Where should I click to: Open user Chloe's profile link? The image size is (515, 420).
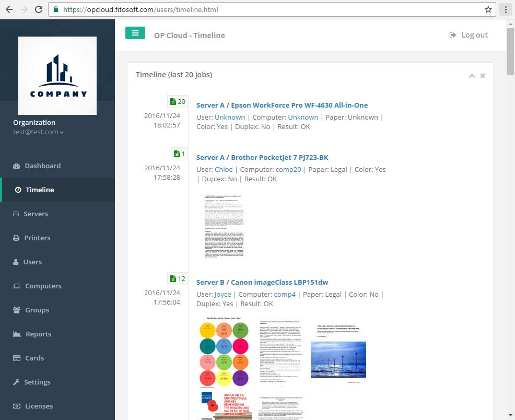pyautogui.click(x=224, y=169)
